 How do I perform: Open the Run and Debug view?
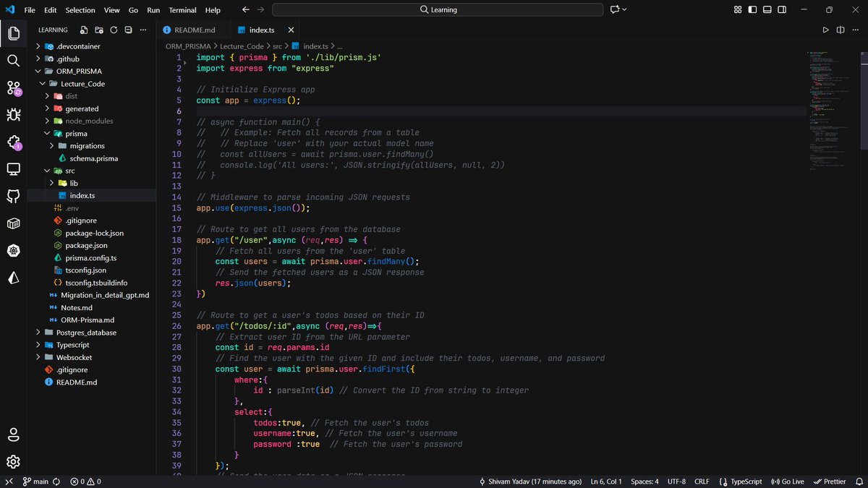coord(13,115)
